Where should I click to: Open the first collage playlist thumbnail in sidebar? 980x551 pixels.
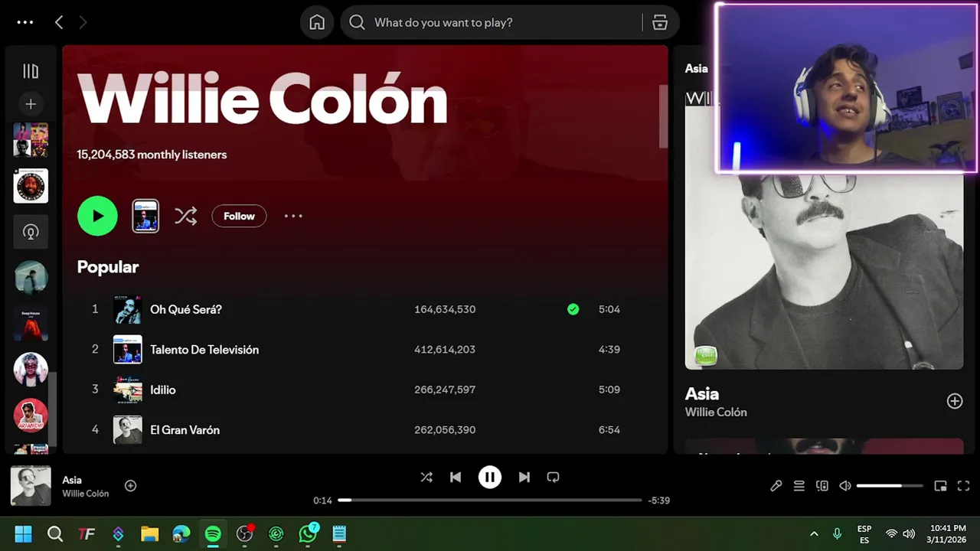point(31,140)
